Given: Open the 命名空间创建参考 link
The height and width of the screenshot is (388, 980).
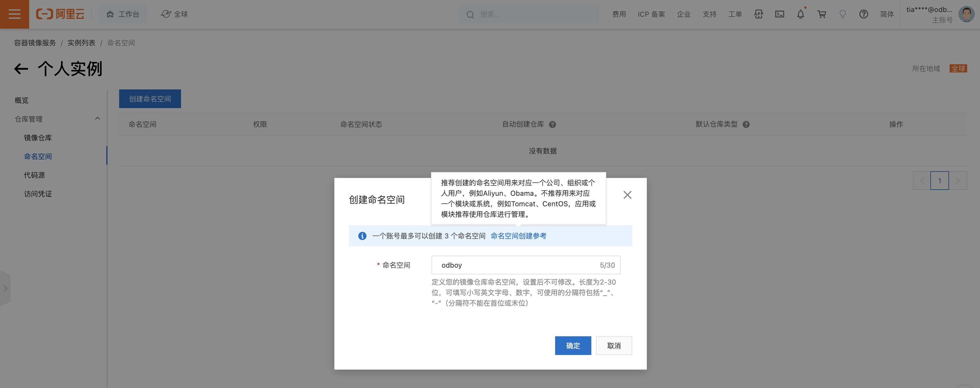Looking at the screenshot, I should [518, 236].
